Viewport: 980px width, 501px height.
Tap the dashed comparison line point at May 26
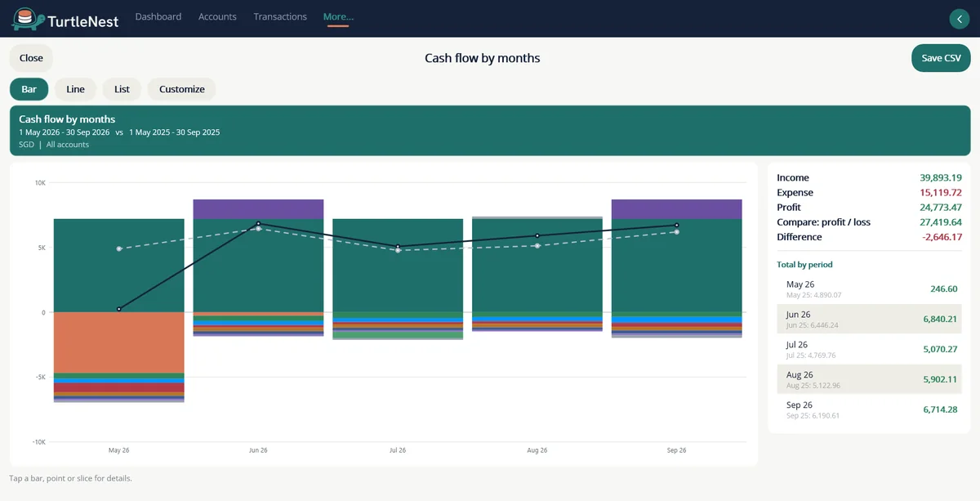119,248
